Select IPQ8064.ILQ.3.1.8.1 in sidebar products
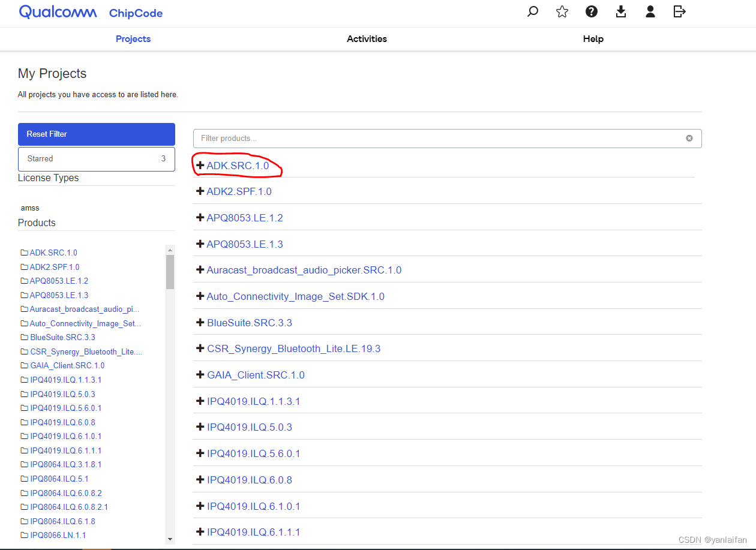The width and height of the screenshot is (756, 550). point(66,464)
